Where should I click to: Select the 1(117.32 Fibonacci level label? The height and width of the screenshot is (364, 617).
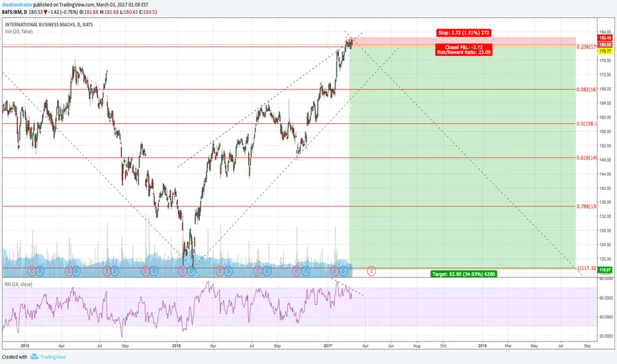point(587,268)
